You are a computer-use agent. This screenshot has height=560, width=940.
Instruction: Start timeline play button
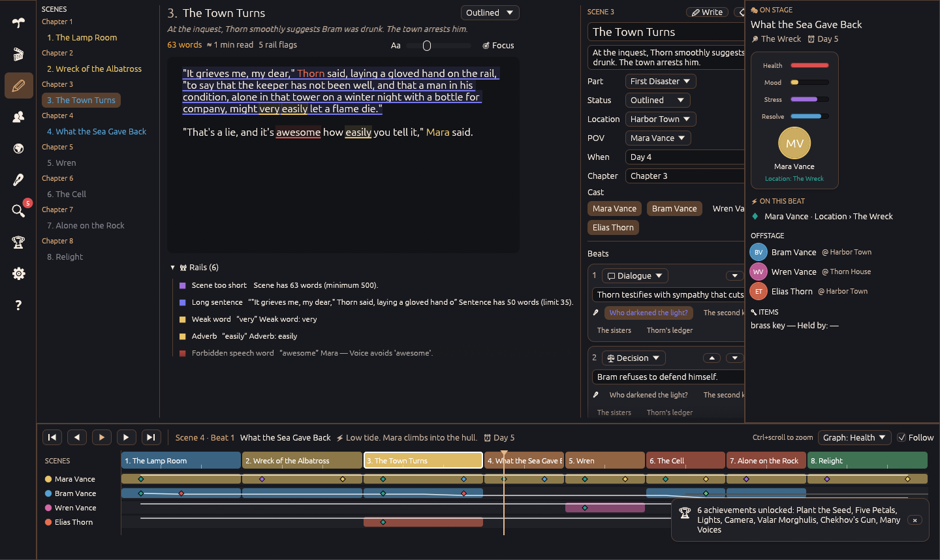102,437
